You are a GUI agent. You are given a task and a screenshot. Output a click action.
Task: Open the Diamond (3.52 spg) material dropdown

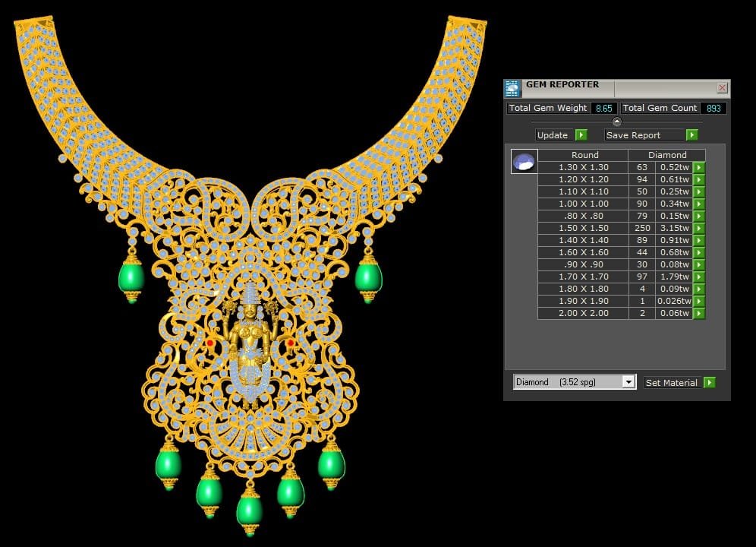point(628,382)
